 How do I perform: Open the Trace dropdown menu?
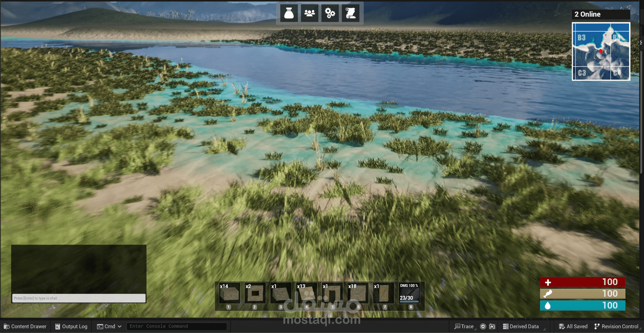464,326
